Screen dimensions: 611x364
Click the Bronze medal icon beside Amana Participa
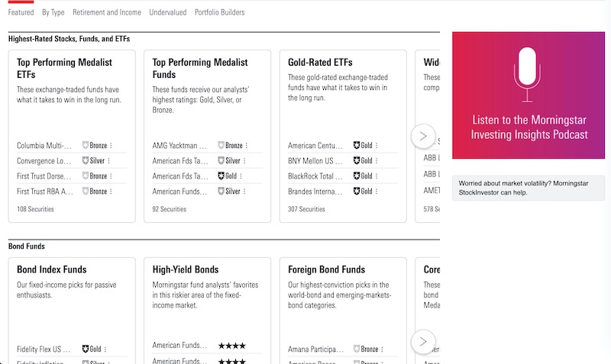click(x=357, y=349)
